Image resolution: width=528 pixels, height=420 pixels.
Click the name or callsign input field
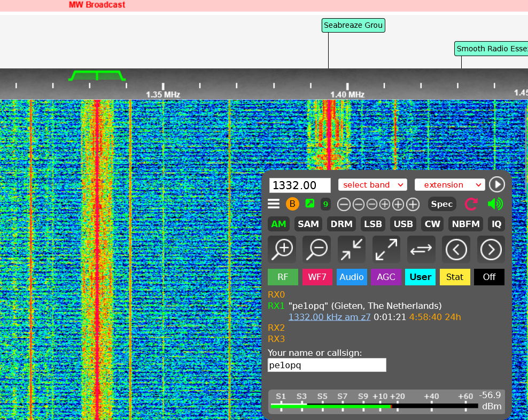point(327,365)
